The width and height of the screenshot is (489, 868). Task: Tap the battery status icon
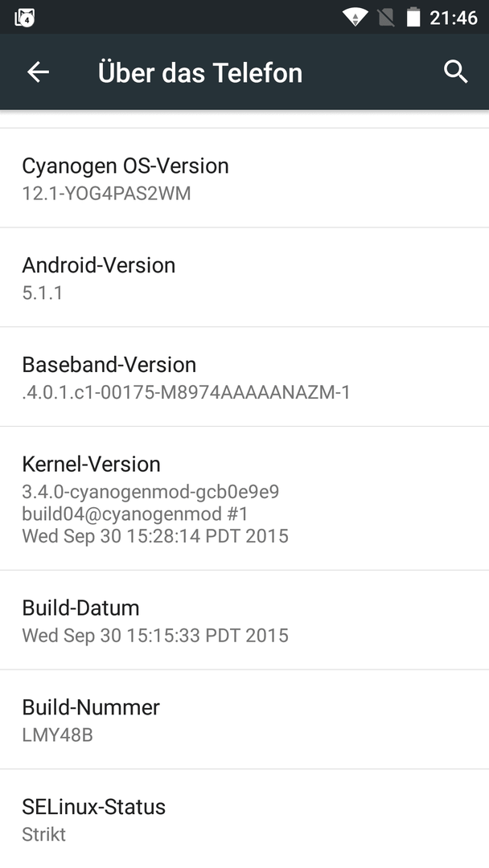413,17
